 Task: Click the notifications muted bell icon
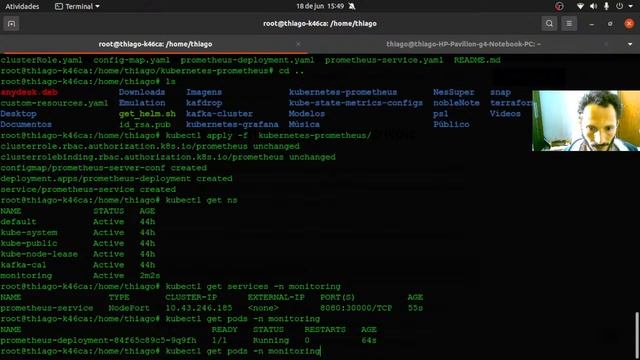pos(352,7)
